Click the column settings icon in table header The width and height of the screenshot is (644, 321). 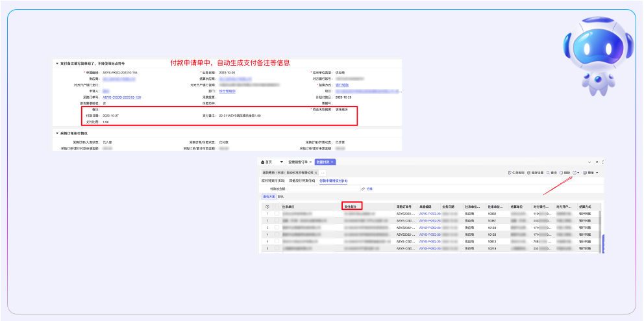(267, 206)
